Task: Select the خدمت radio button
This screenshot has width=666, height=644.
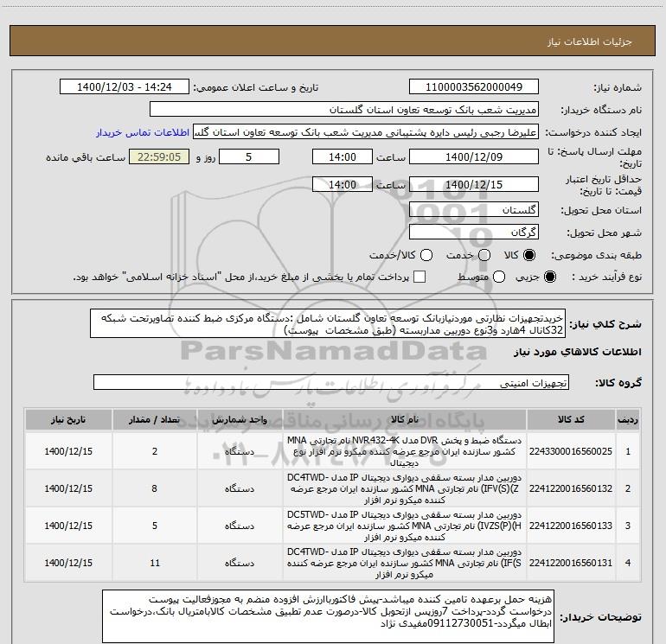Action: click(x=484, y=255)
